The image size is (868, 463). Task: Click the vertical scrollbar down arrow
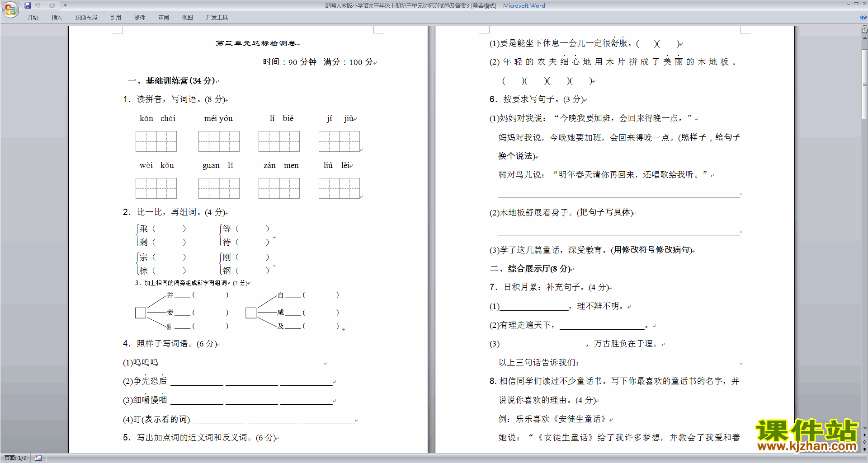coord(865,428)
